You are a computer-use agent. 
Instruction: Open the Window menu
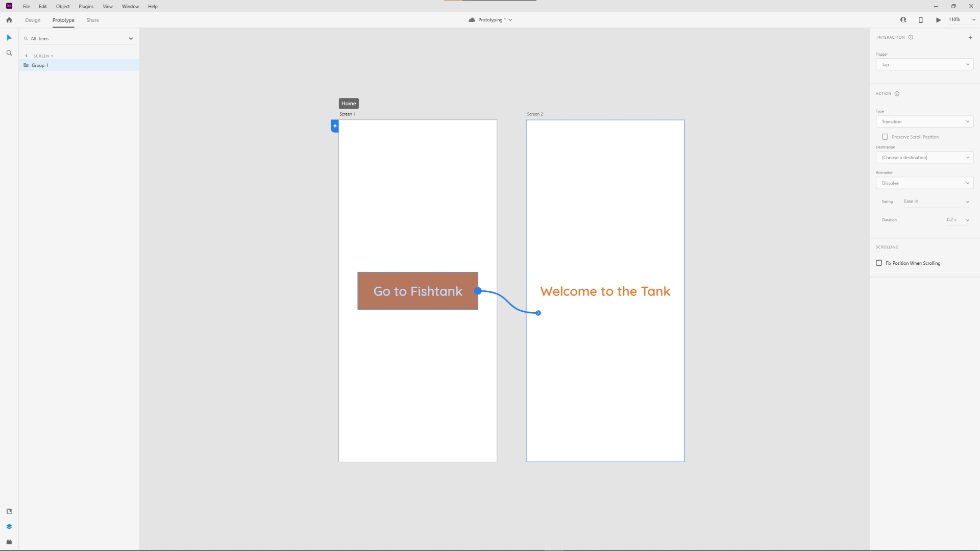pos(130,7)
